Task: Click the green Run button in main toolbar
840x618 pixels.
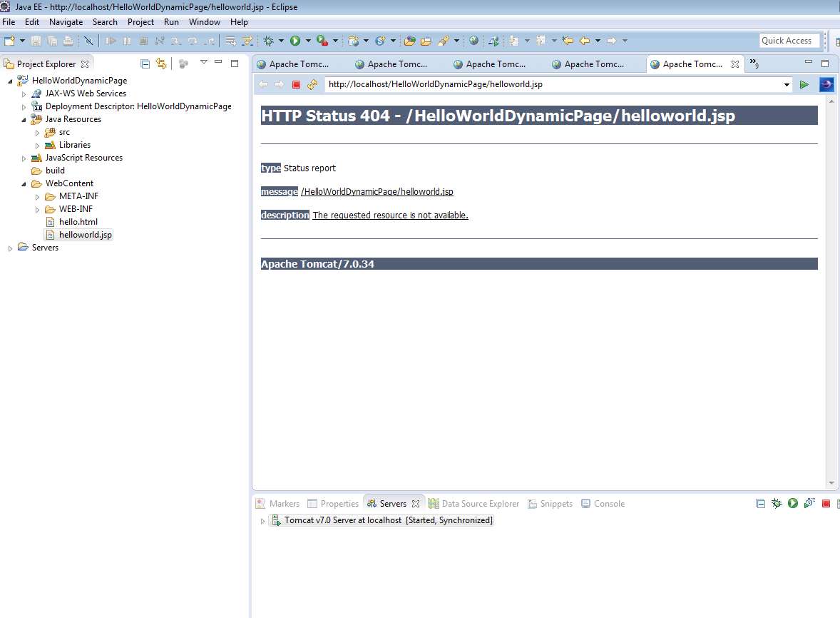Action: [x=294, y=41]
